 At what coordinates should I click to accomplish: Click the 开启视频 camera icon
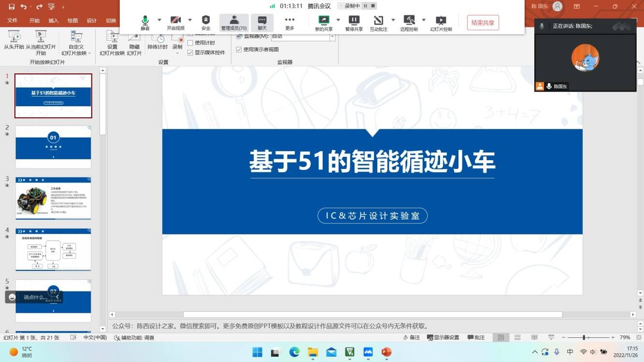tap(175, 22)
